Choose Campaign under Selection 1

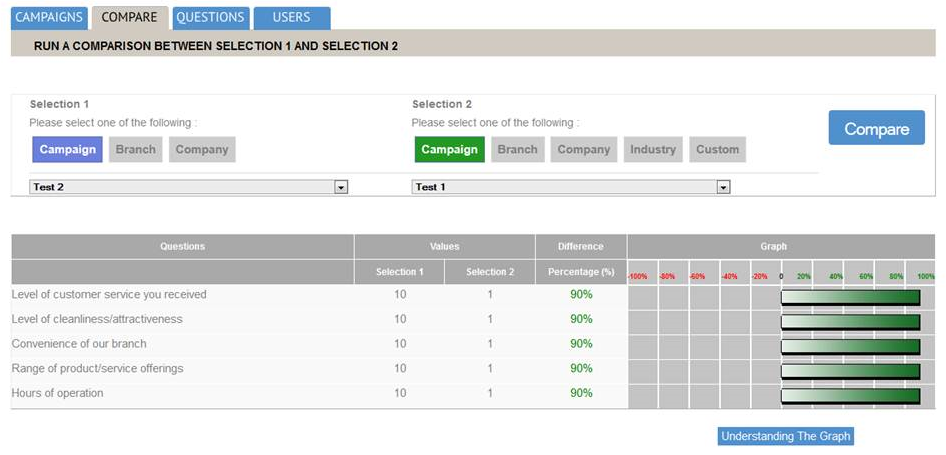[67, 150]
